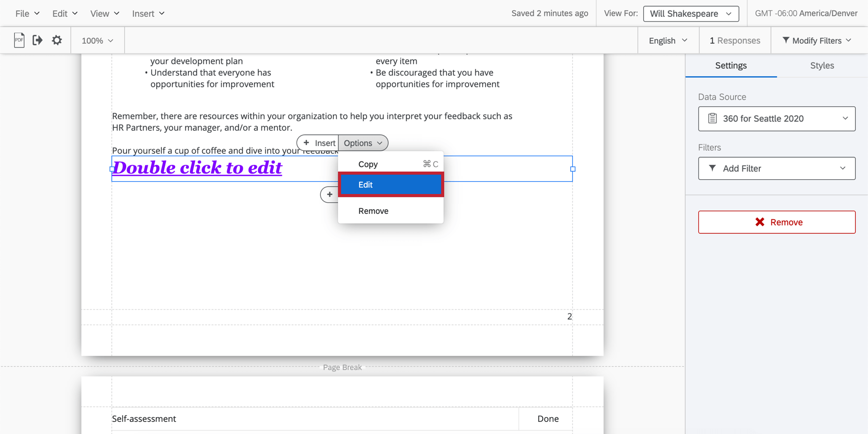Open the File menu
Image resolution: width=868 pixels, height=434 pixels.
pyautogui.click(x=28, y=14)
